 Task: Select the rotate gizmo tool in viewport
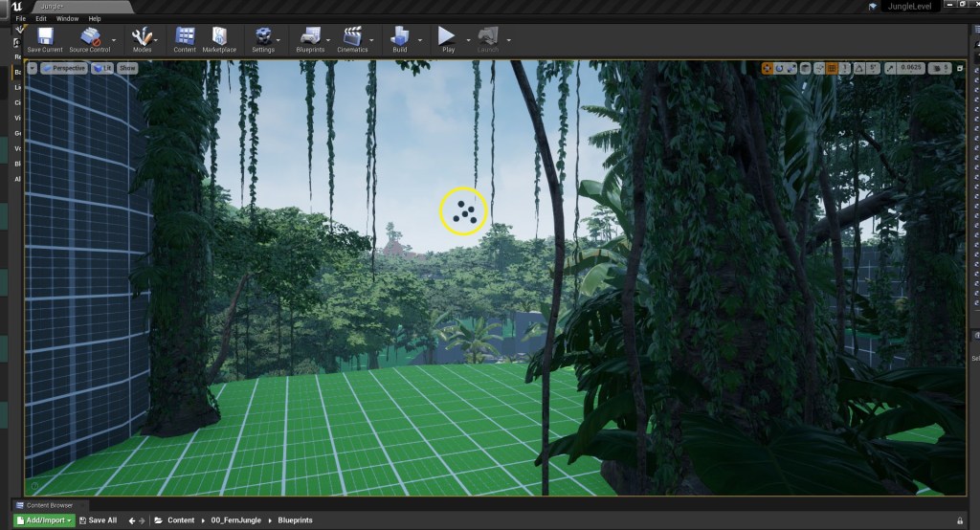coord(780,68)
